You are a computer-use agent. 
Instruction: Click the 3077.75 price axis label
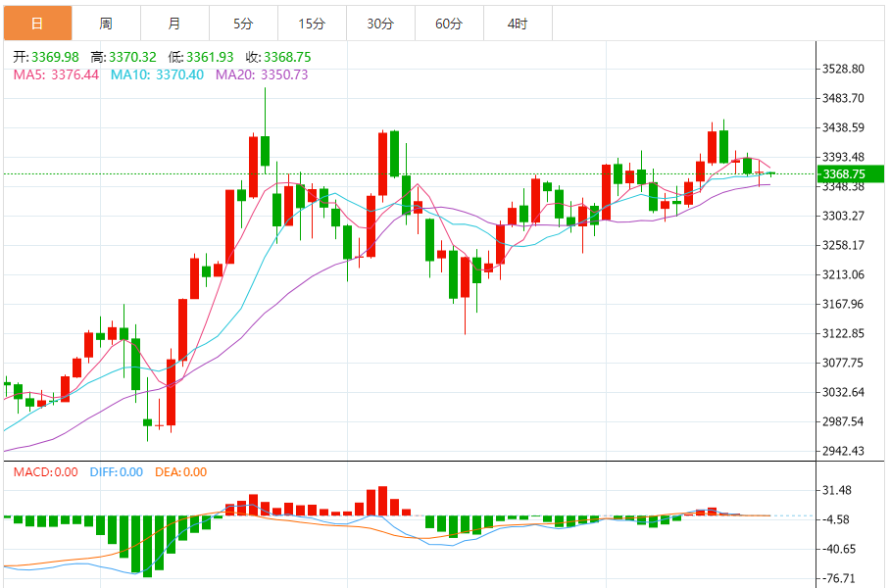(844, 363)
